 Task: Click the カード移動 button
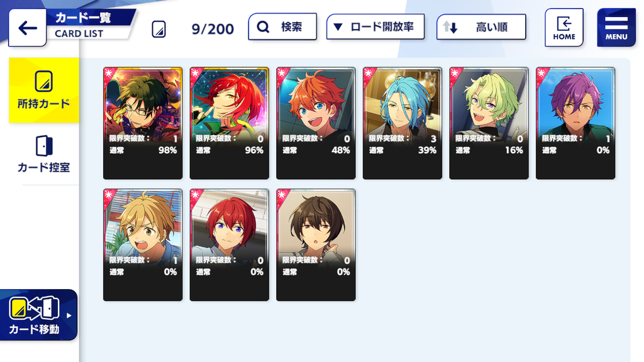tap(38, 315)
